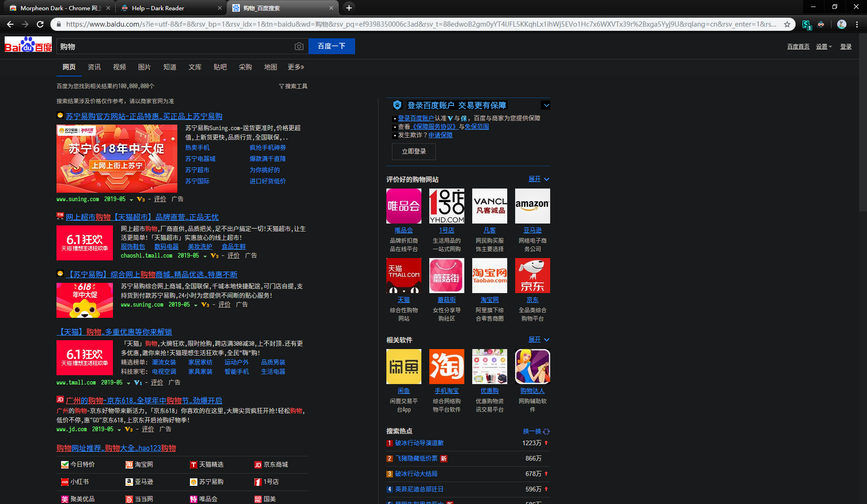Open dropdown arrow beside www.tmall.com 2019-05
Screen dimensions: 867x504
128,383
